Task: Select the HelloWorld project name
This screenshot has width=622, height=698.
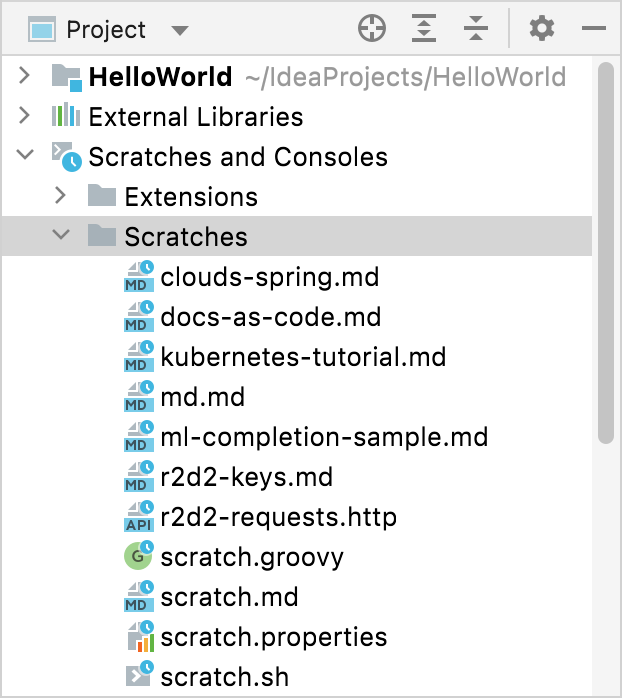Action: 160,77
